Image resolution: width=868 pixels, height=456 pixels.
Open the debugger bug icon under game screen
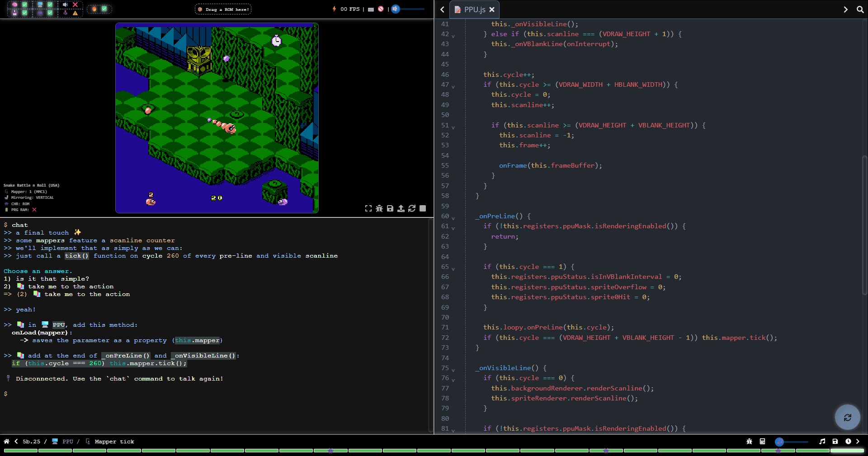point(379,208)
